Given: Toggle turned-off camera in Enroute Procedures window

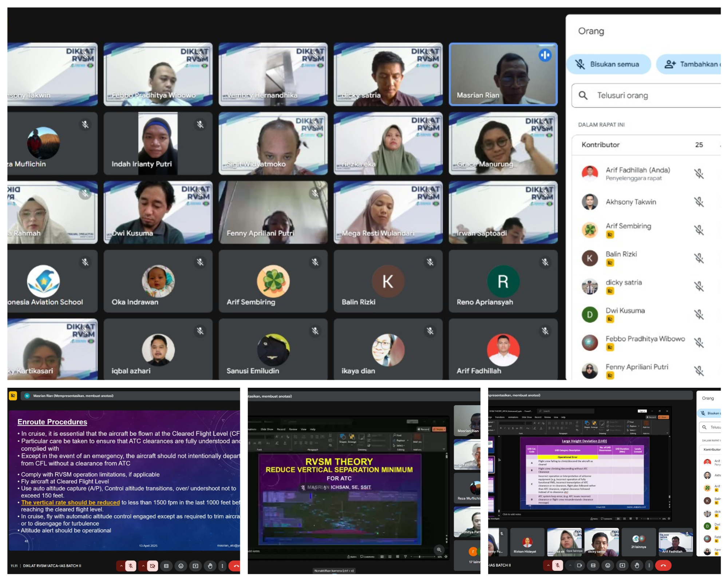Looking at the screenshot, I should pyautogui.click(x=153, y=566).
